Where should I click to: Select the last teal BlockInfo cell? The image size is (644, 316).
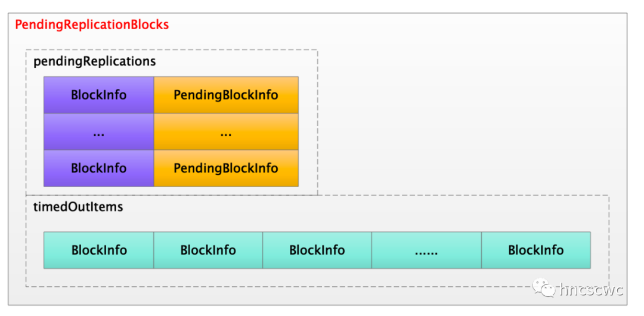pyautogui.click(x=536, y=250)
